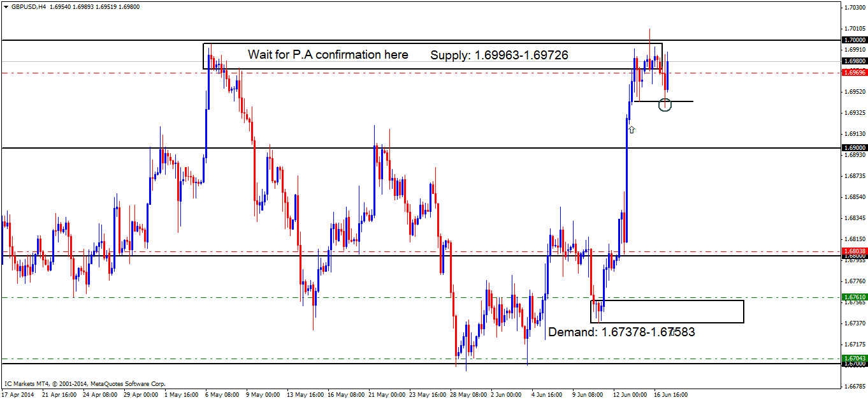Click the 1.68150 price axis value

[855, 239]
